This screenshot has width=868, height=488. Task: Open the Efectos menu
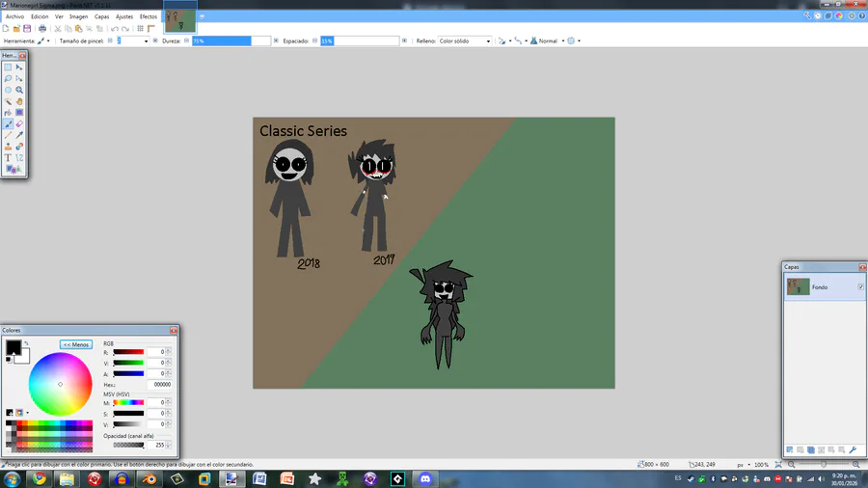(x=149, y=16)
